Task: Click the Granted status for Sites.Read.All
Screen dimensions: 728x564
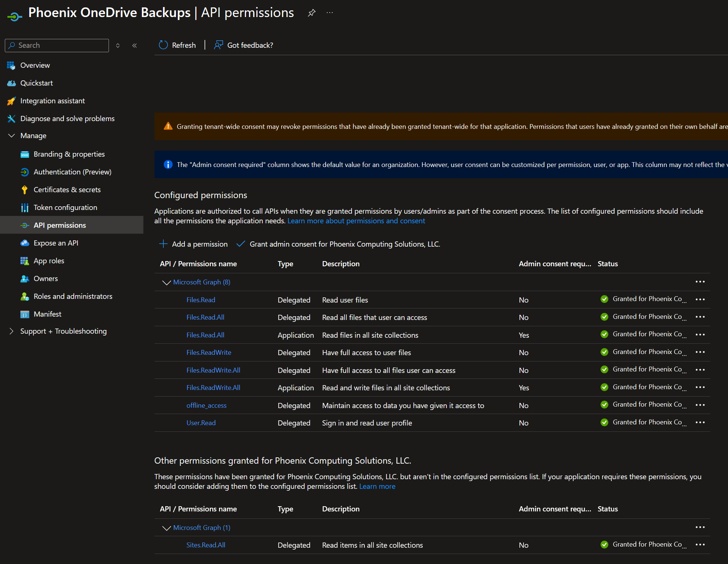Action: [x=643, y=545]
